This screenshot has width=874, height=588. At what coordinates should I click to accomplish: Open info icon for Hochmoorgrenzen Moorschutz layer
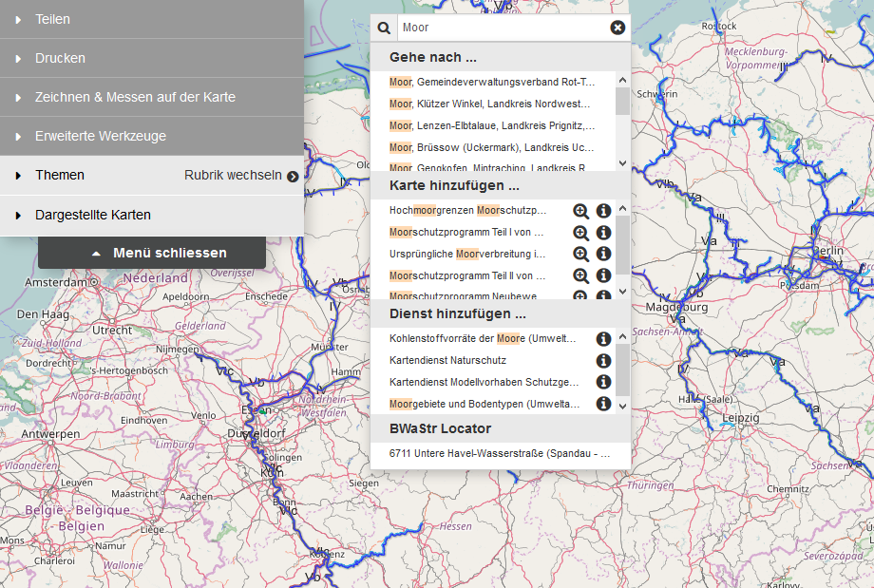603,210
